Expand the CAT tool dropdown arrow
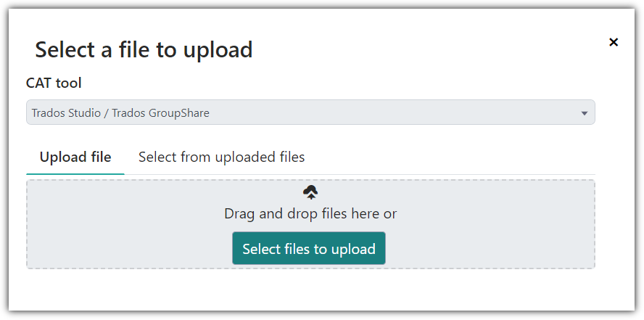The width and height of the screenshot is (644, 320). point(585,113)
